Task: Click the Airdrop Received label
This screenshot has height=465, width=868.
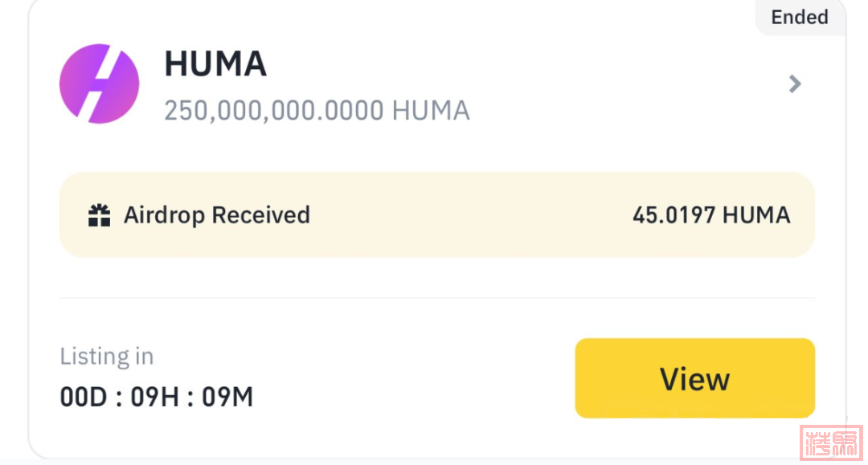Action: [x=216, y=215]
